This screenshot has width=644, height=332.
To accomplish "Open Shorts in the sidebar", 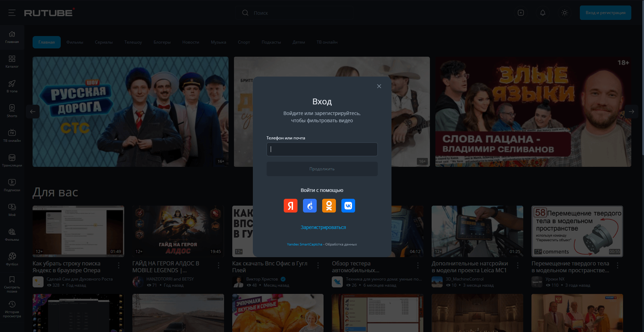I will tap(12, 112).
